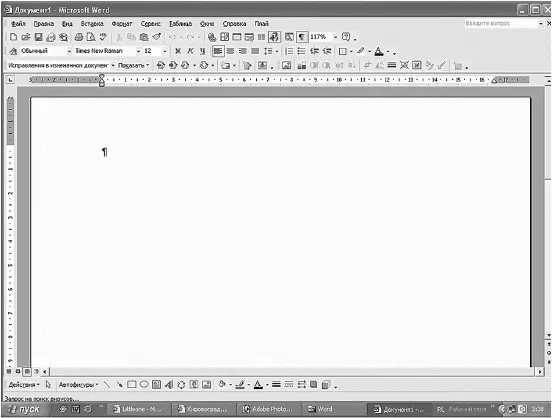Expand the Times New Roman font dropdown
Viewport: 552px width, 418px height.
[138, 51]
